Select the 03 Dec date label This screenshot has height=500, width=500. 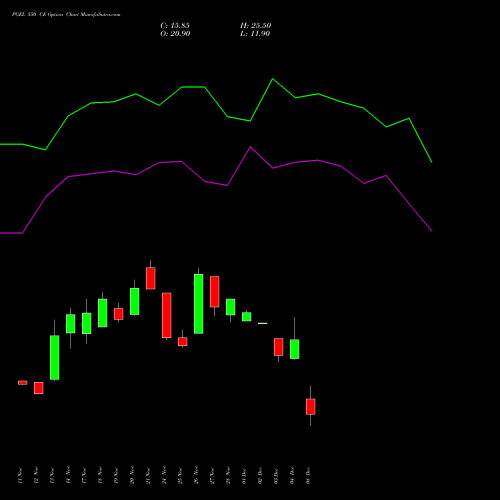(x=276, y=476)
